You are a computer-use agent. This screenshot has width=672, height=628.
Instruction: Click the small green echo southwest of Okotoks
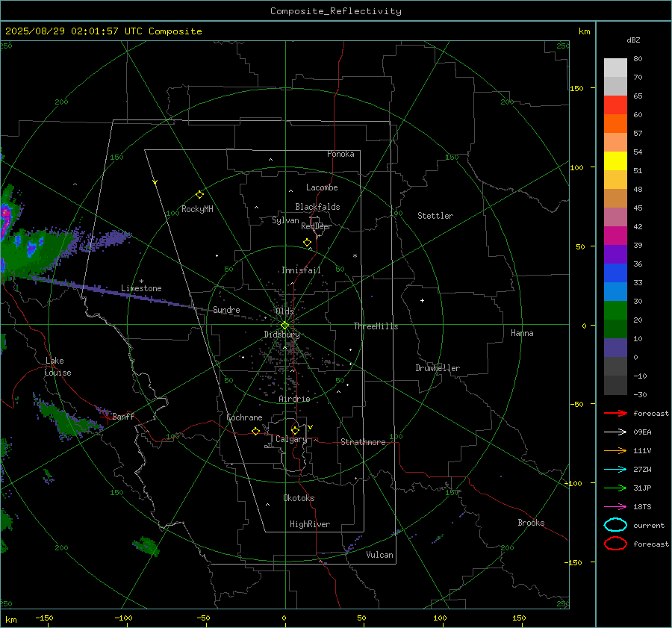pyautogui.click(x=146, y=546)
